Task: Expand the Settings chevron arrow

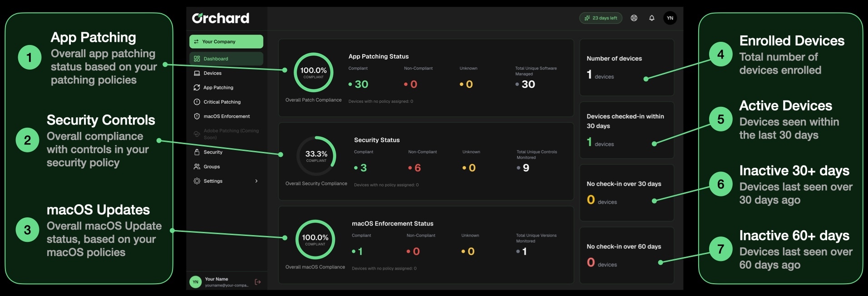Action: click(x=256, y=181)
